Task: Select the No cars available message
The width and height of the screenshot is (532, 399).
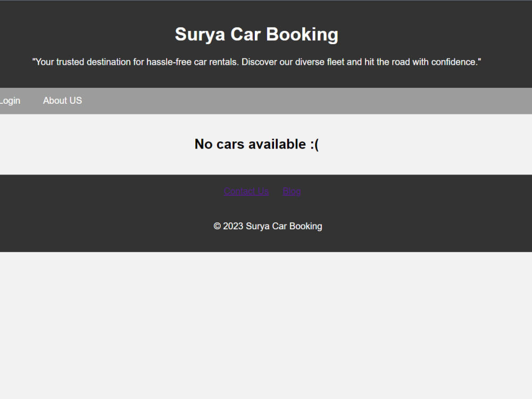Action: pos(257,144)
